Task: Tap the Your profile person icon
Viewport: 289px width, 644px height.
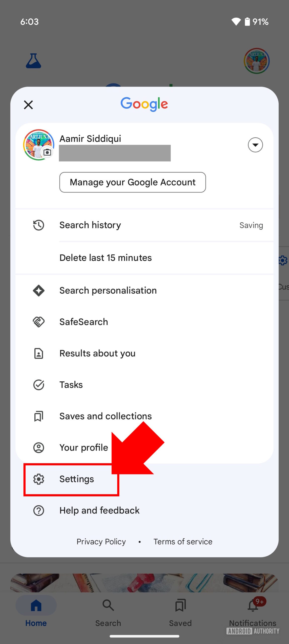Action: click(x=39, y=448)
